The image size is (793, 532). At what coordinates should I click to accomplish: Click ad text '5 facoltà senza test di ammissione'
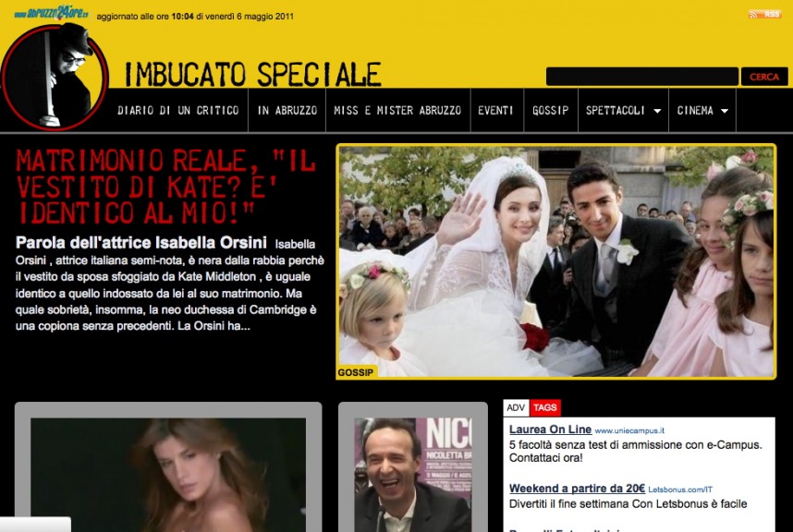635,451
